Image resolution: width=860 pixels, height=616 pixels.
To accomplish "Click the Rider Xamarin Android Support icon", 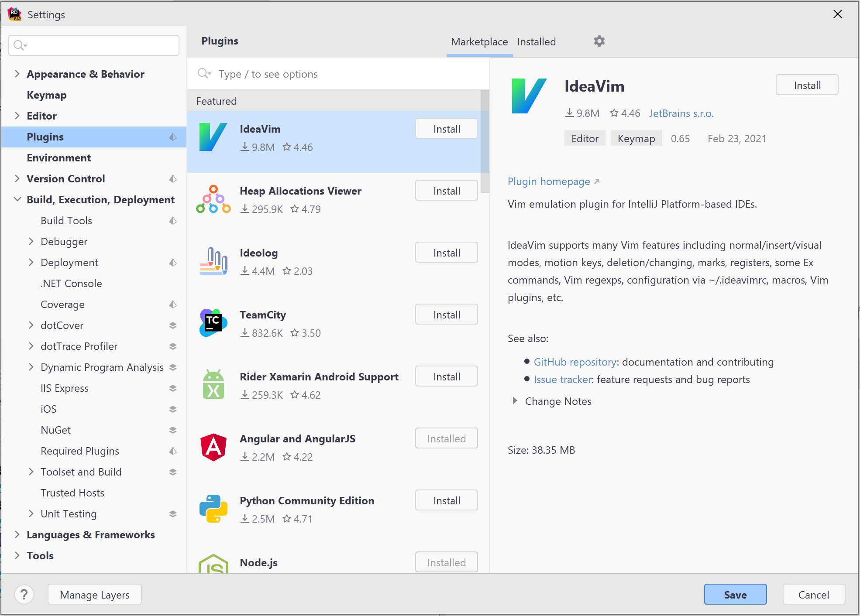I will click(213, 385).
